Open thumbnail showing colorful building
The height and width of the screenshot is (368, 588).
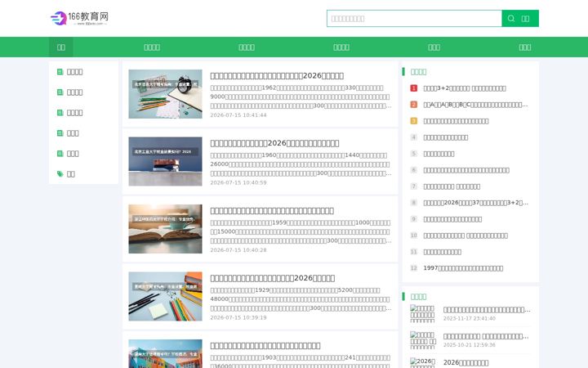165,354
